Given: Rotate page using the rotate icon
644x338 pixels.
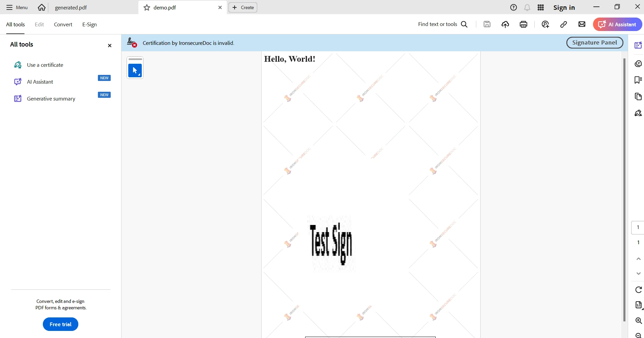Looking at the screenshot, I should pos(638,290).
